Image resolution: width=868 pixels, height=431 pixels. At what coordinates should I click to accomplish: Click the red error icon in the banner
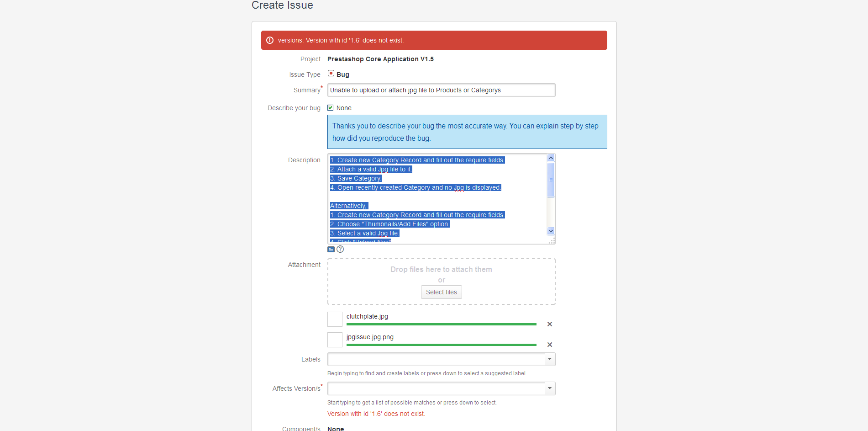(x=270, y=40)
